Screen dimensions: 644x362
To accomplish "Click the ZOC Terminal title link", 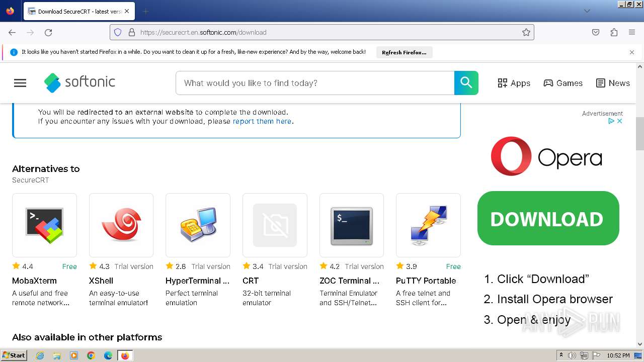I will click(350, 281).
